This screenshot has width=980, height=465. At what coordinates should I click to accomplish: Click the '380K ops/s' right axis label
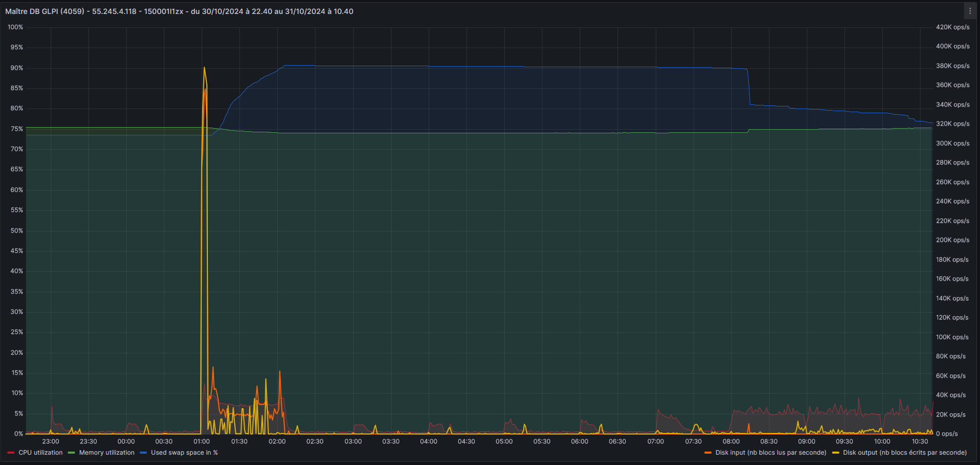click(x=953, y=66)
